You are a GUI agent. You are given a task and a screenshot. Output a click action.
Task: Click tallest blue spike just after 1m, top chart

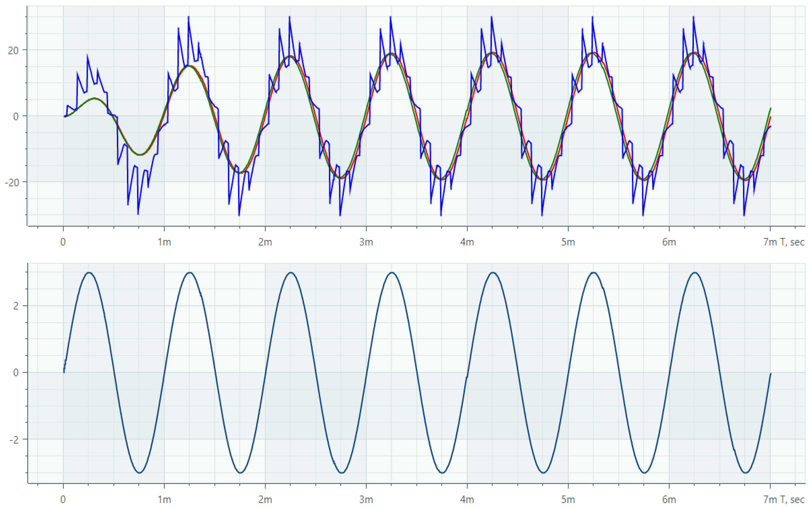(188, 17)
